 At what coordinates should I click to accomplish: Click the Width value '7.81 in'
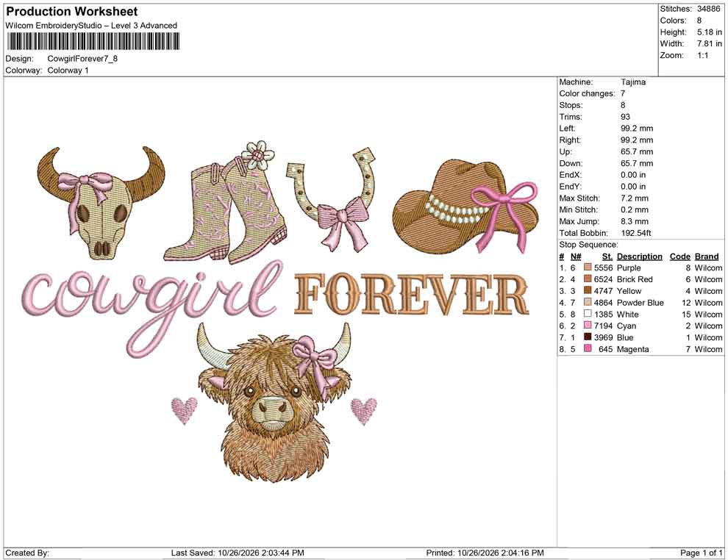(x=710, y=43)
